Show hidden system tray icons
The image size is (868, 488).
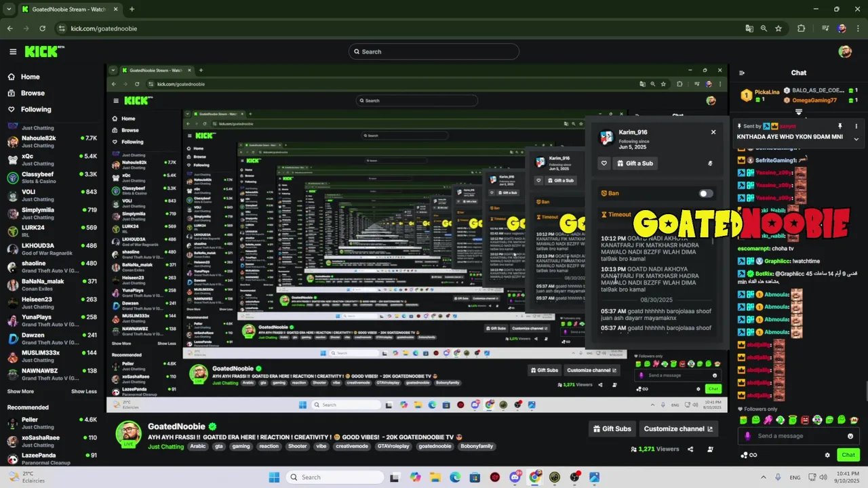(763, 477)
